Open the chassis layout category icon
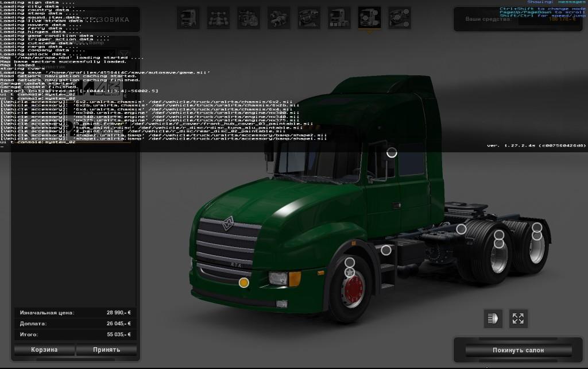The height and width of the screenshot is (369, 588). 218,18
